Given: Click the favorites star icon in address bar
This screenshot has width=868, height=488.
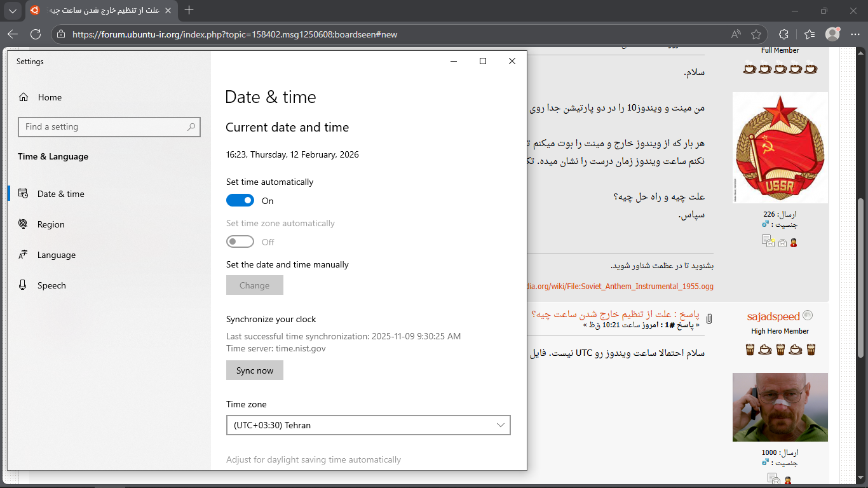Looking at the screenshot, I should [756, 34].
